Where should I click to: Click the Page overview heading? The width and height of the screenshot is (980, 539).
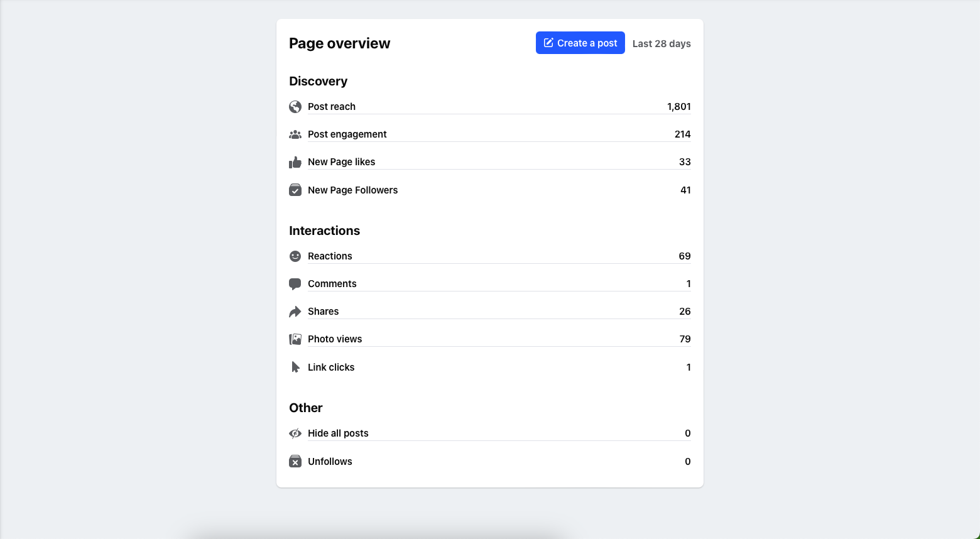(340, 43)
